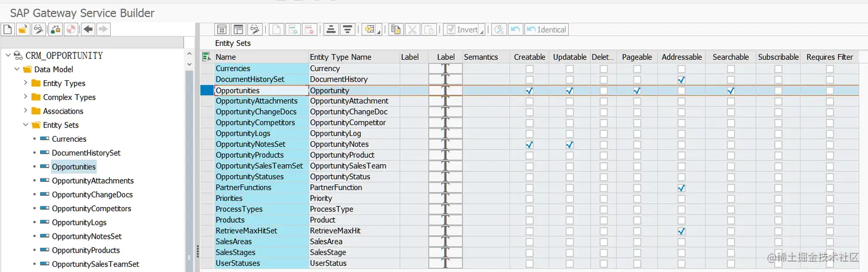Click the table layout icon in grid toolbar
The width and height of the screenshot is (868, 272).
pyautogui.click(x=238, y=29)
